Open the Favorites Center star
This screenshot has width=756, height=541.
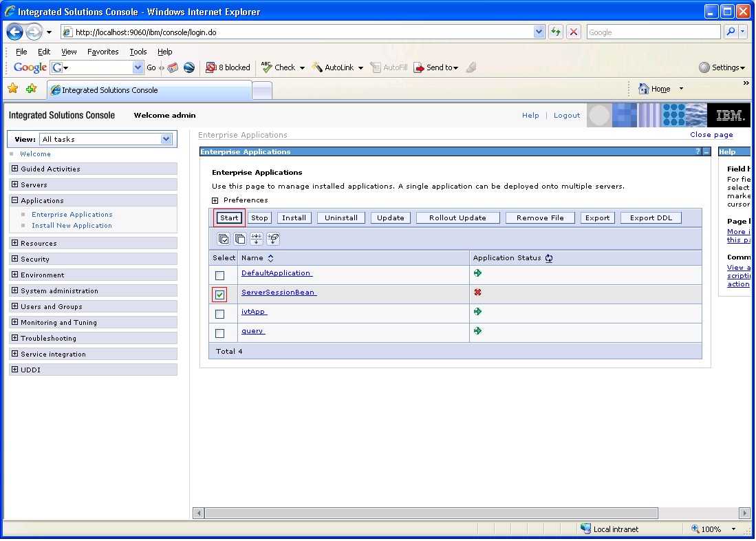[13, 89]
